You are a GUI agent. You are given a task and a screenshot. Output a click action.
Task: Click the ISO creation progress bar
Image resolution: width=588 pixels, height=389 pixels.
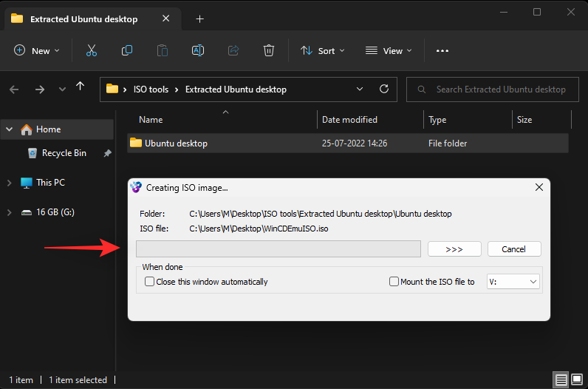(x=278, y=249)
